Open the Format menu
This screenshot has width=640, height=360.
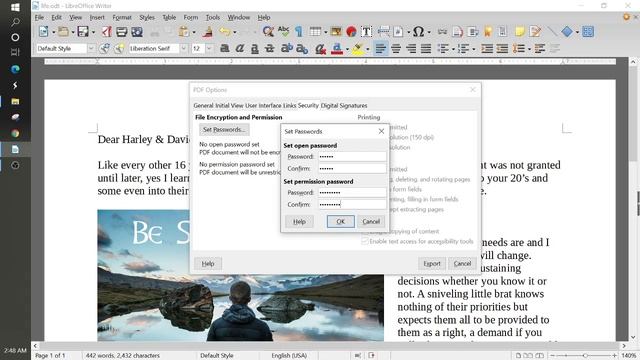coord(122,17)
